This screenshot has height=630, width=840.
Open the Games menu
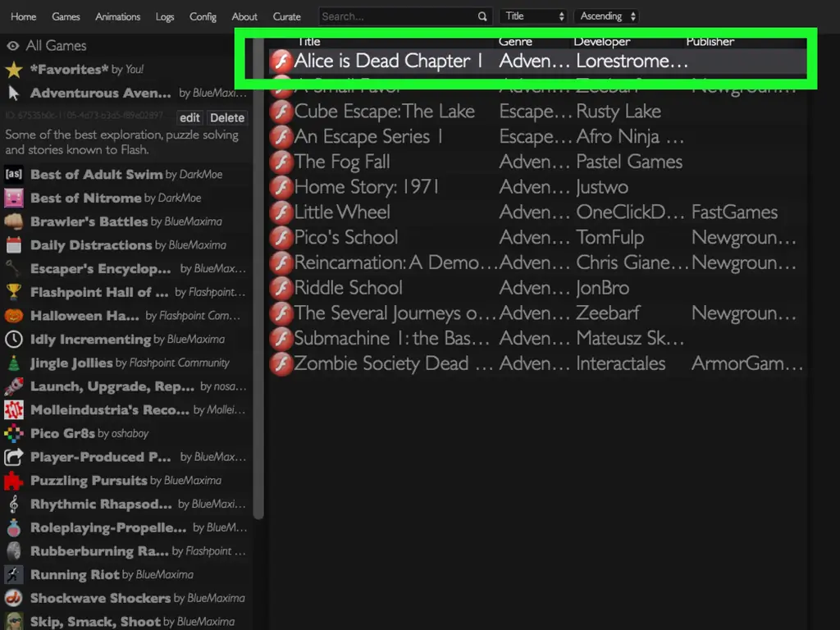(66, 16)
